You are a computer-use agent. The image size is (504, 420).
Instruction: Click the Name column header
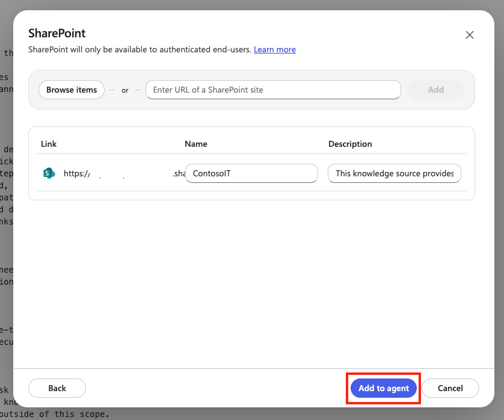click(195, 144)
